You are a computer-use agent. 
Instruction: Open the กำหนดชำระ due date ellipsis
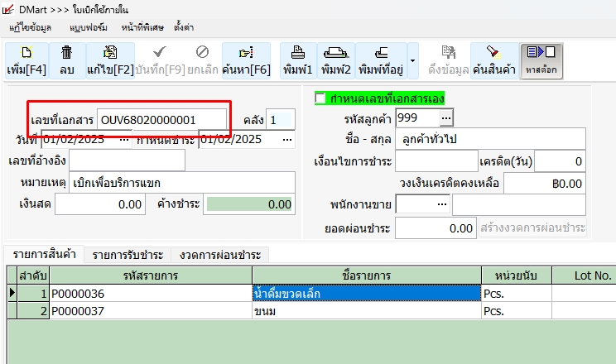coord(287,140)
